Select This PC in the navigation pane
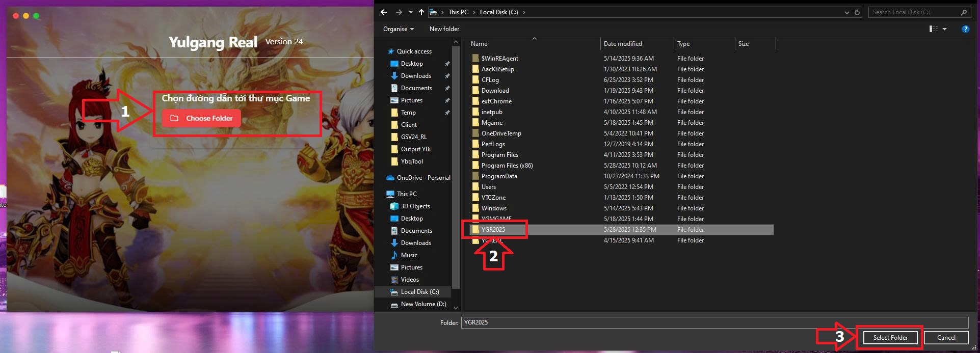The image size is (980, 353). coord(407,194)
